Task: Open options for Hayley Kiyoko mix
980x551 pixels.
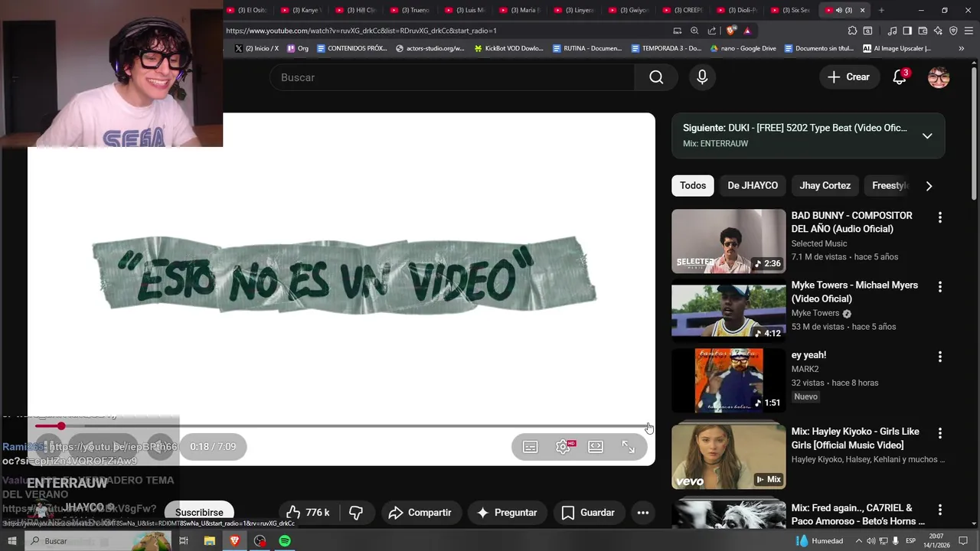Action: [940, 433]
